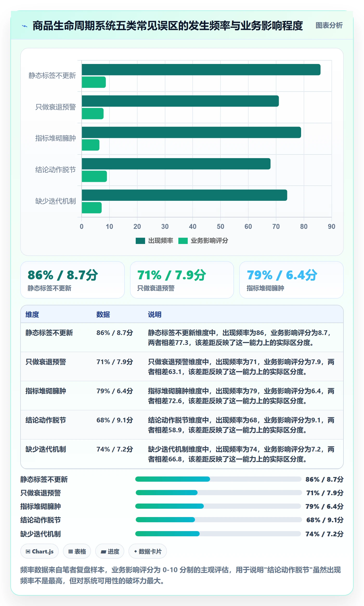Viewport: 364px width, 606px height.
Task: Click the description mentioning 两者相差77.3
Action: point(239,338)
